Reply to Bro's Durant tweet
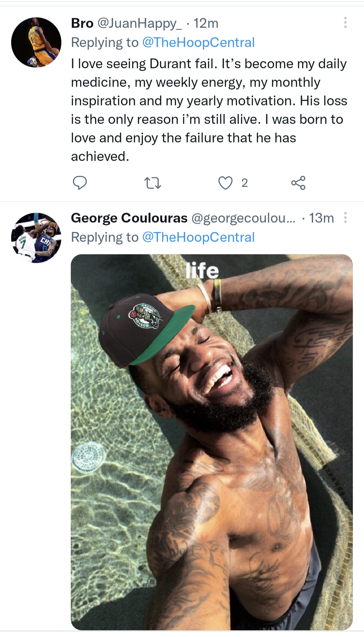The width and height of the screenshot is (364, 637). [80, 183]
